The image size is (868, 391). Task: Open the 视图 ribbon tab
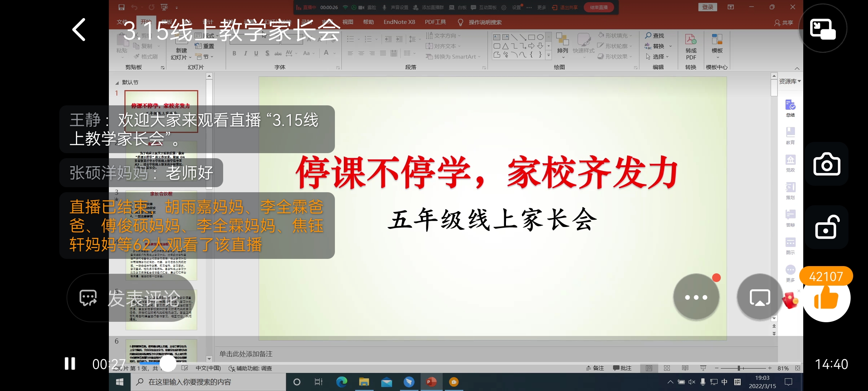click(x=348, y=22)
